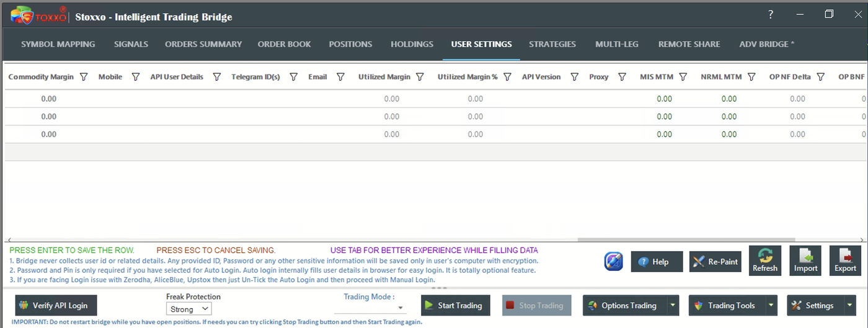
Task: Click the Import button
Action: pyautogui.click(x=805, y=260)
